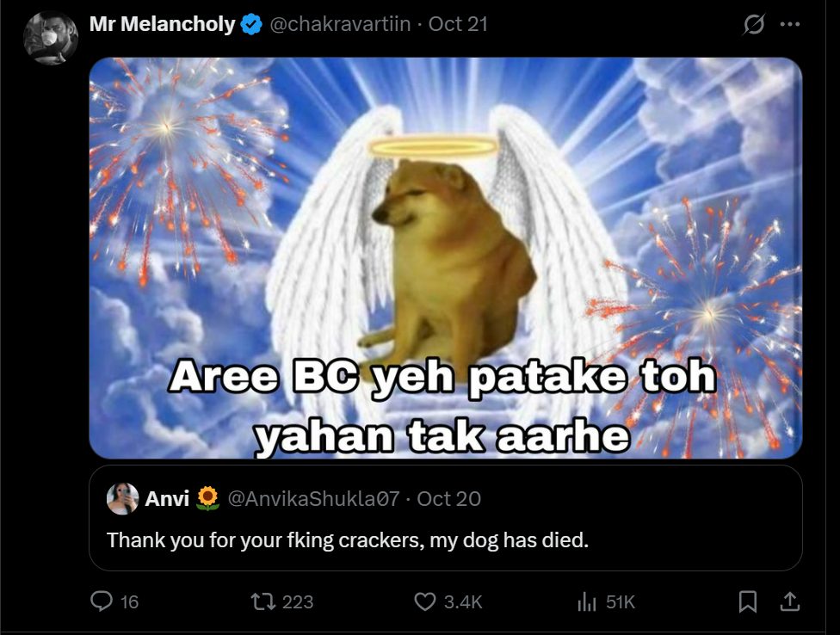Open Mr Melancholy's profile picture
The image size is (840, 635).
[x=51, y=39]
